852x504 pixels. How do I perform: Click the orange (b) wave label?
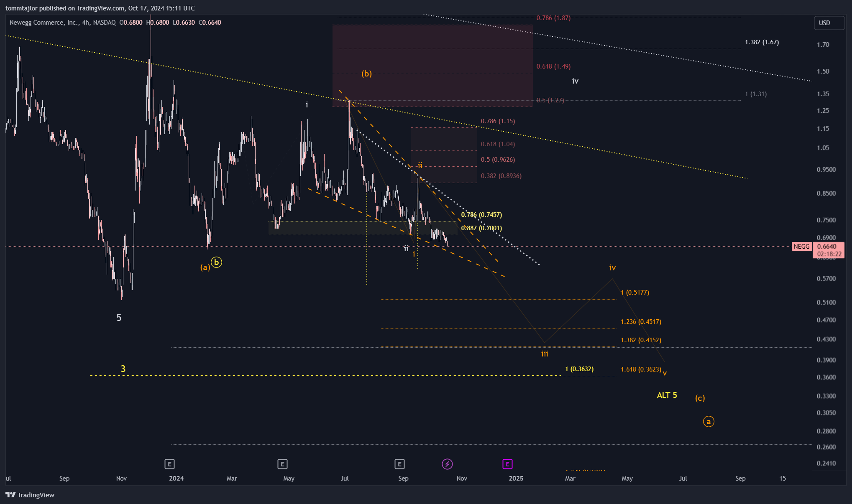[367, 74]
